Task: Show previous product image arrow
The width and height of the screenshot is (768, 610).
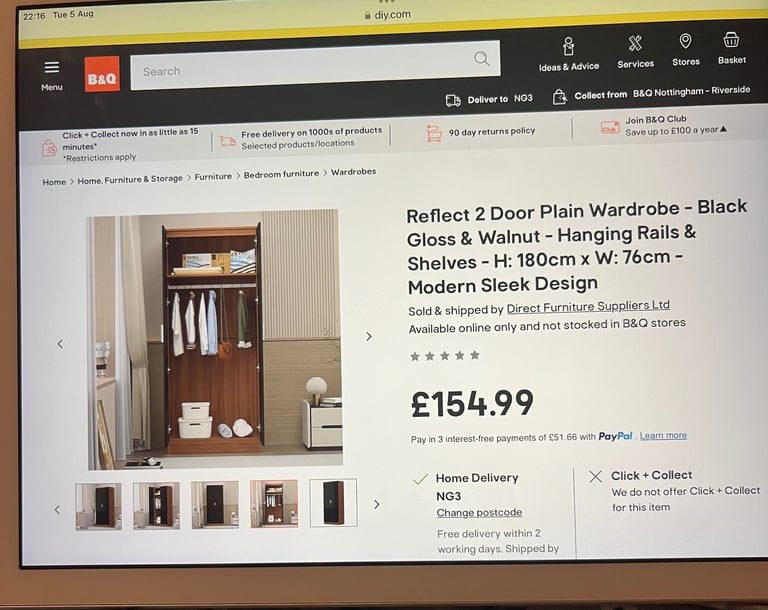Action: (60, 344)
